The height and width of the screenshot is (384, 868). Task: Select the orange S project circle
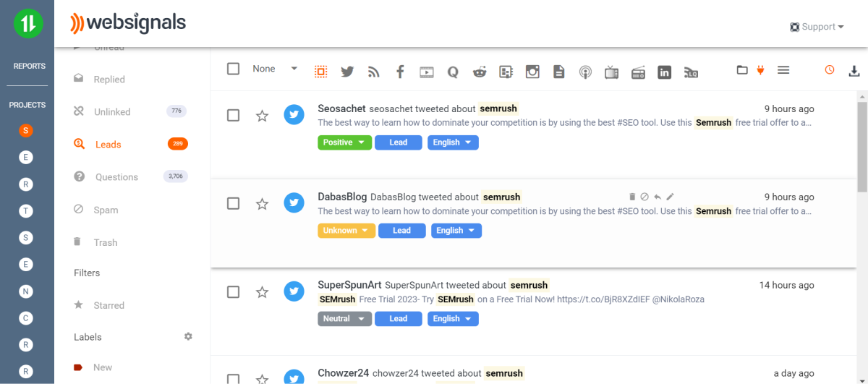click(26, 131)
